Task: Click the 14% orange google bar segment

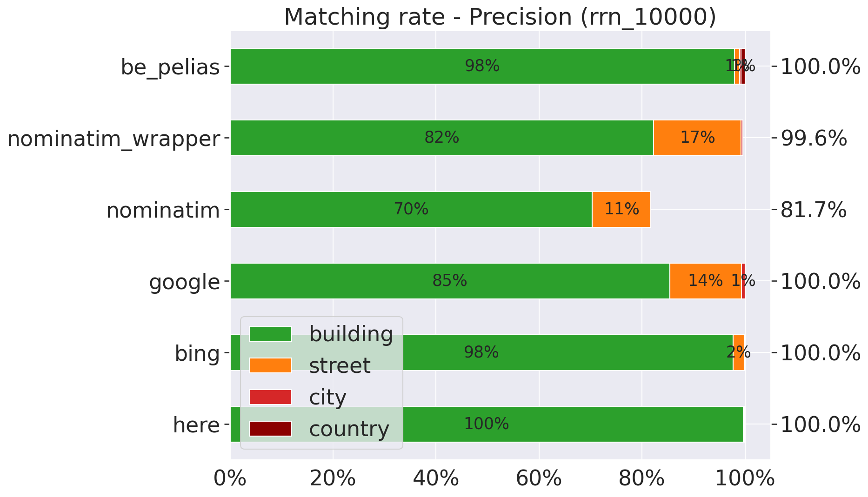Action: point(705,281)
